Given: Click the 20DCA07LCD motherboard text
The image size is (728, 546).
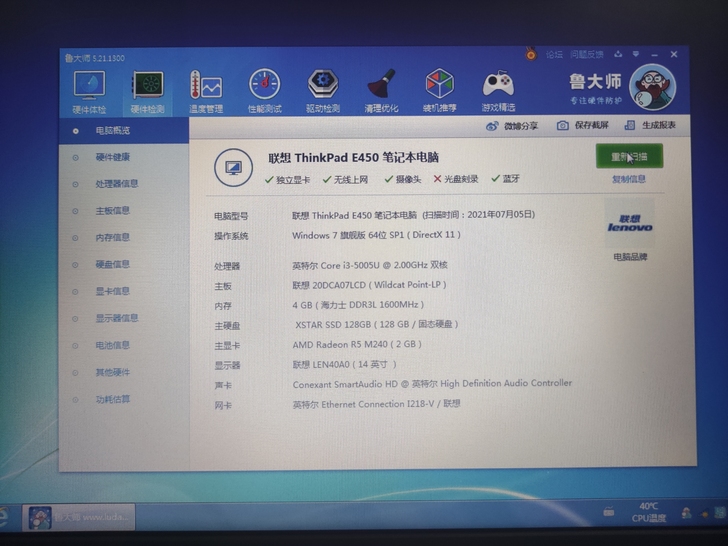Looking at the screenshot, I should (x=369, y=285).
